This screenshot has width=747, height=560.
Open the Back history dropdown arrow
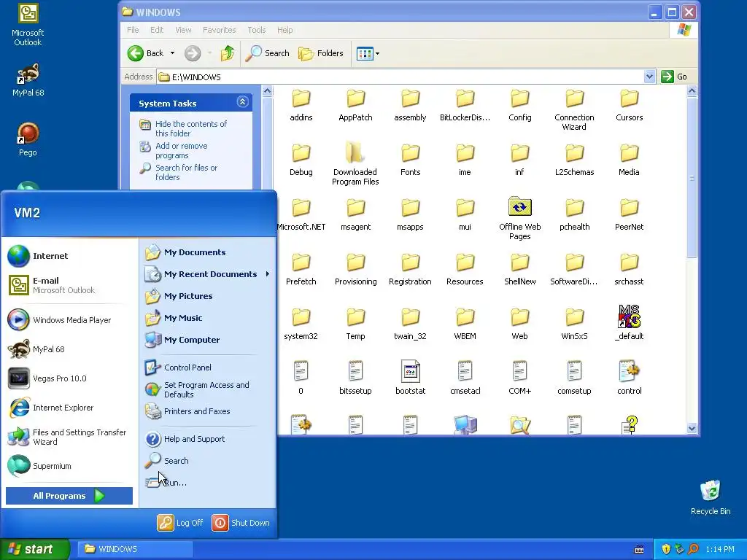[x=172, y=53]
